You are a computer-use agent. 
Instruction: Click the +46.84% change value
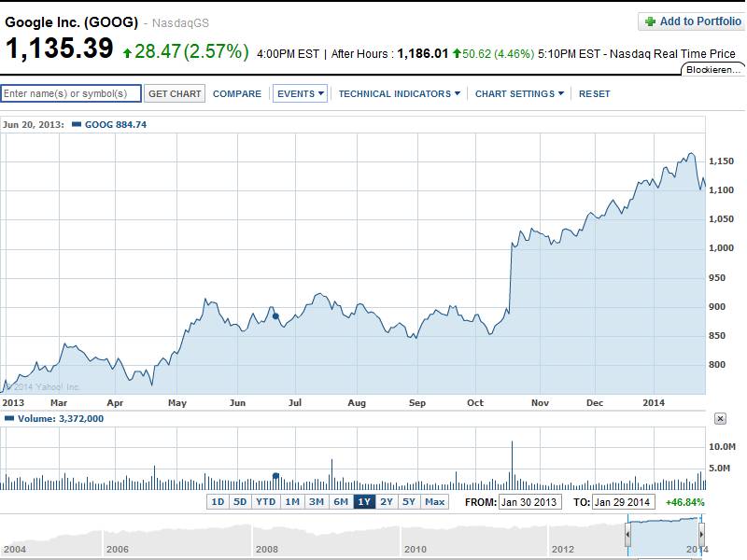coord(684,502)
